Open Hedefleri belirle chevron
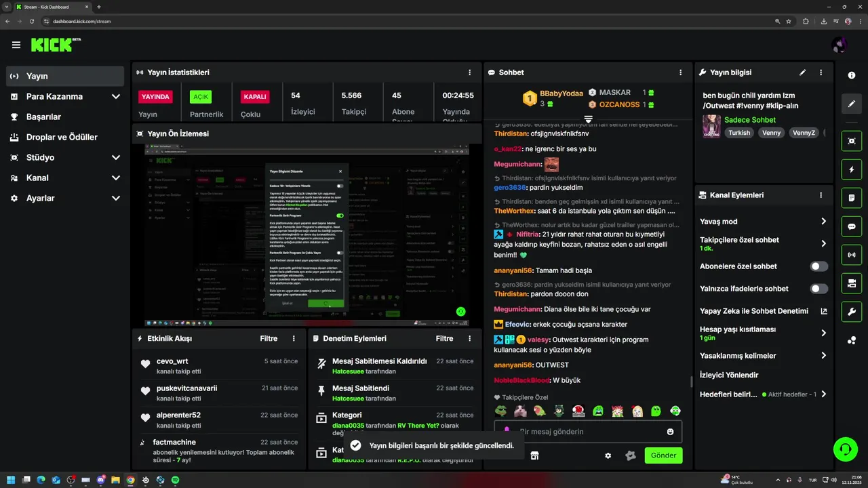 coord(824,394)
